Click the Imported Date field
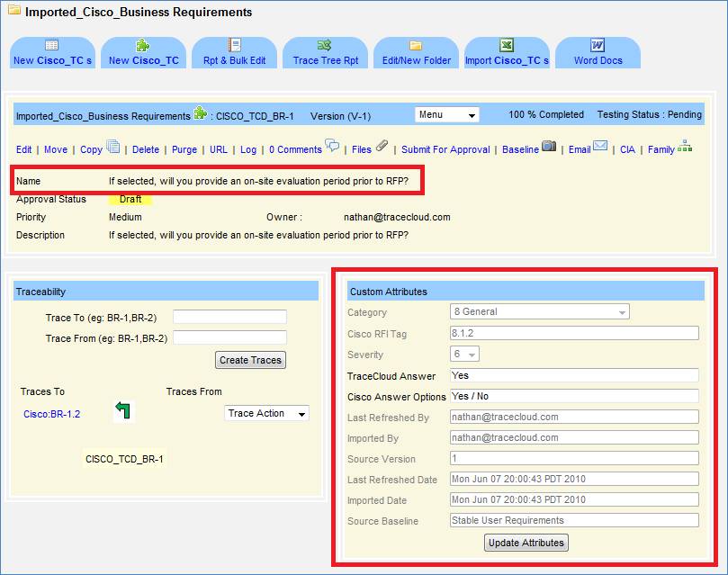The height and width of the screenshot is (575, 728). (574, 499)
